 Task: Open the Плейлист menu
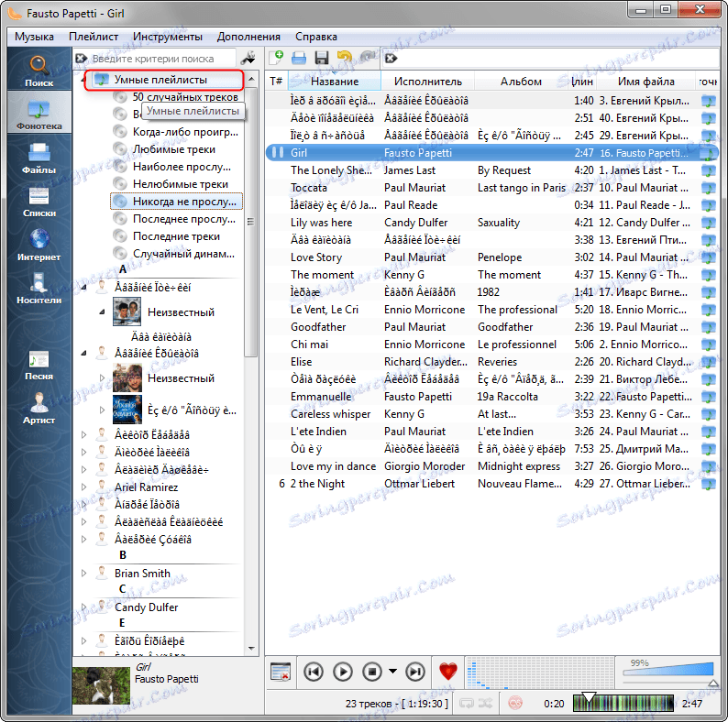(94, 37)
